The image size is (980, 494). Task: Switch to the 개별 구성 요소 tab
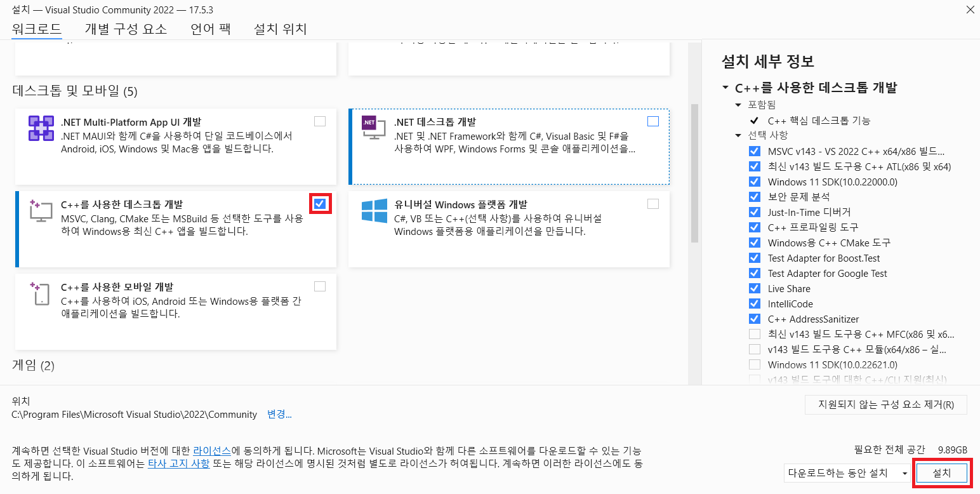coord(126,29)
